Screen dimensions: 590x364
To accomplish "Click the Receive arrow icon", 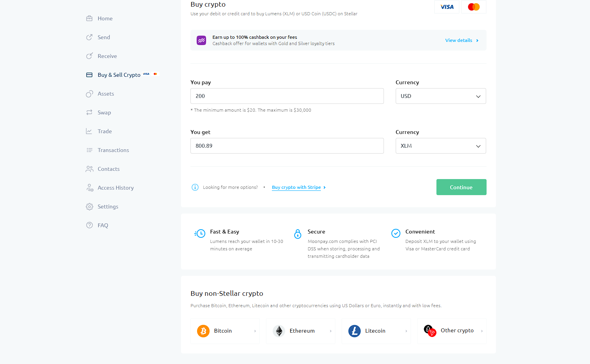I will 90,56.
